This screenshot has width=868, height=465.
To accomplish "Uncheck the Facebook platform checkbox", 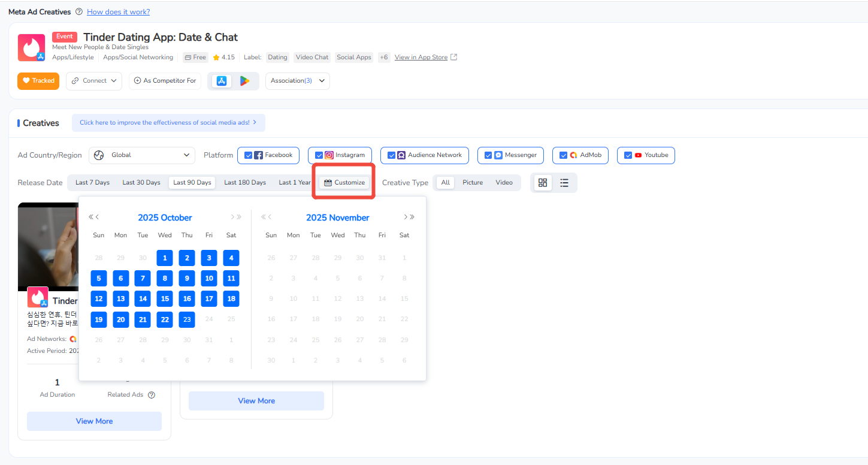I will pos(248,155).
